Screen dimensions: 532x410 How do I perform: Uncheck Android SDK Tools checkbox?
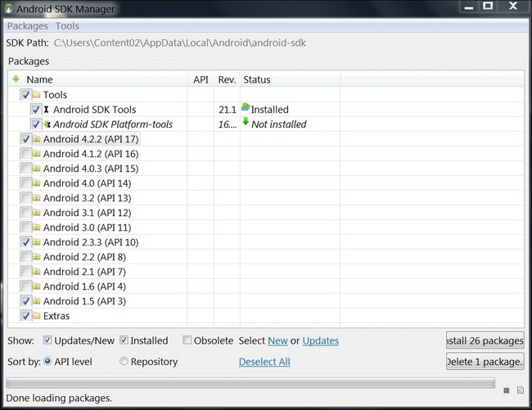(x=36, y=109)
